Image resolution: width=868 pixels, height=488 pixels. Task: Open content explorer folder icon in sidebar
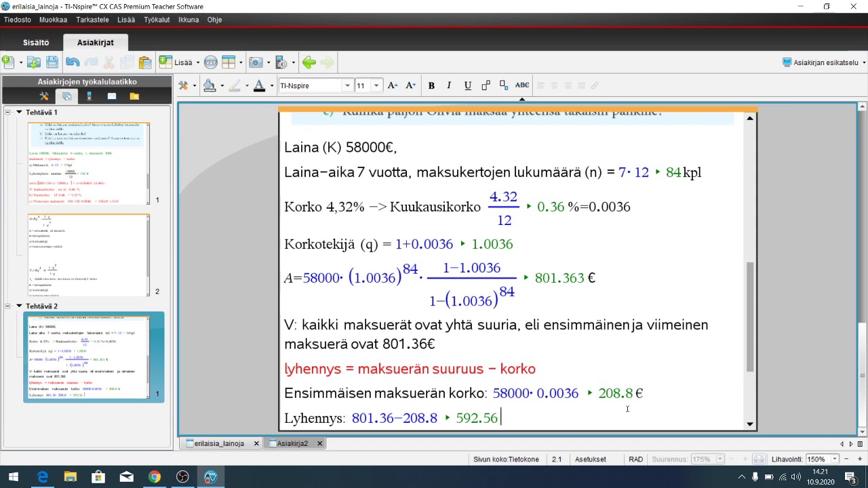click(x=134, y=96)
